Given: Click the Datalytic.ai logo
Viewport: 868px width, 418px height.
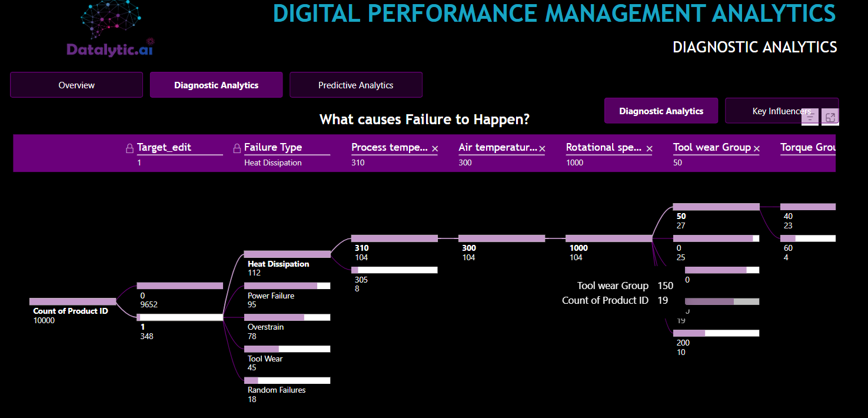Looking at the screenshot, I should click(x=111, y=31).
